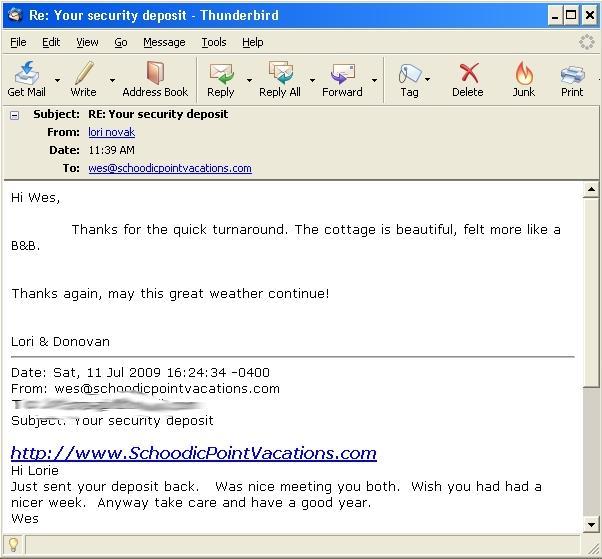This screenshot has height=559, width=602.
Task: Open the Go menu
Action: coord(121,42)
